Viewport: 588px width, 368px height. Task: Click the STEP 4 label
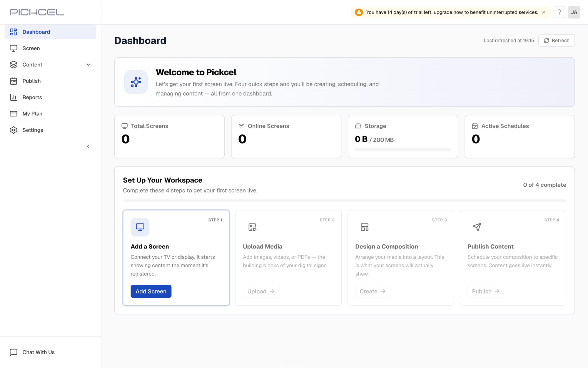552,220
